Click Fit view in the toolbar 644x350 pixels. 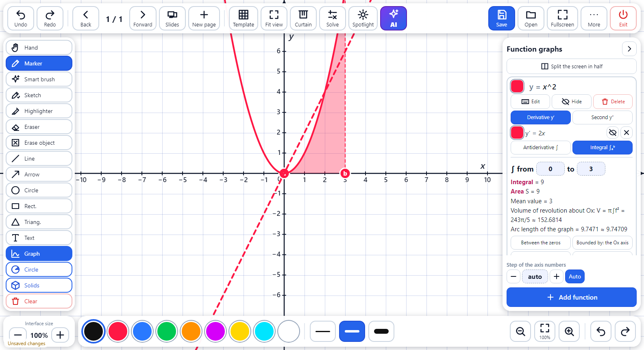(274, 18)
